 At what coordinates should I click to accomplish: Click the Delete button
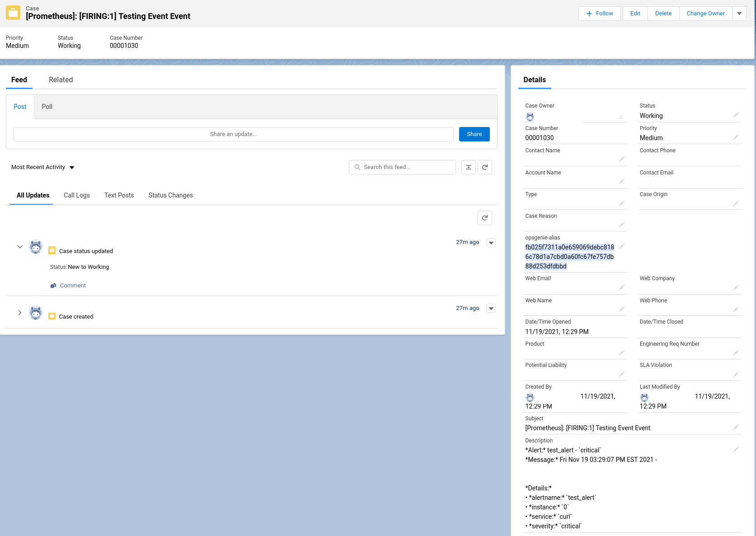[663, 14]
